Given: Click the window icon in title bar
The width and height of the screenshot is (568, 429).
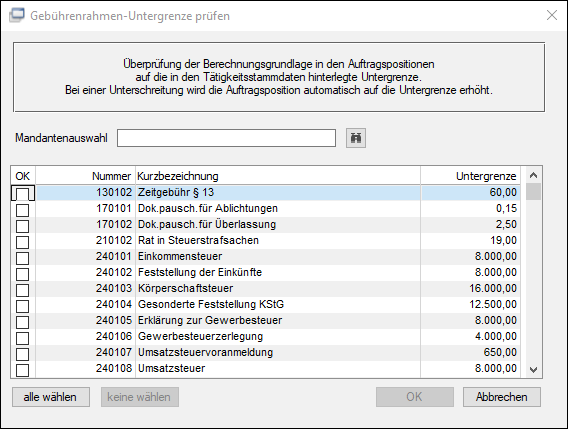Looking at the screenshot, I should pos(17,16).
